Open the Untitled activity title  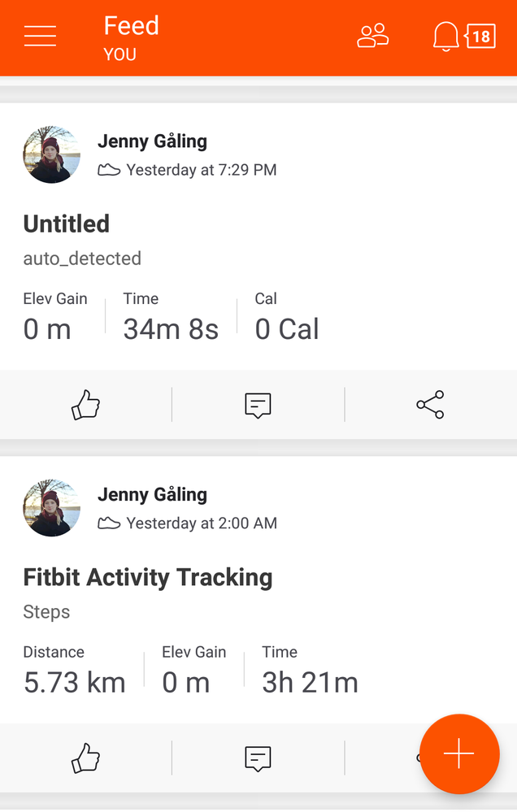point(67,224)
